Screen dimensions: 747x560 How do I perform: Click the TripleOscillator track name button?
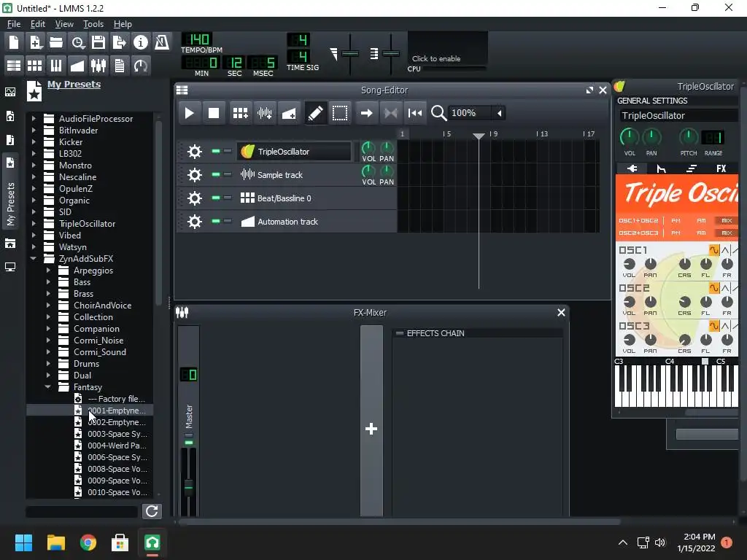click(x=294, y=152)
